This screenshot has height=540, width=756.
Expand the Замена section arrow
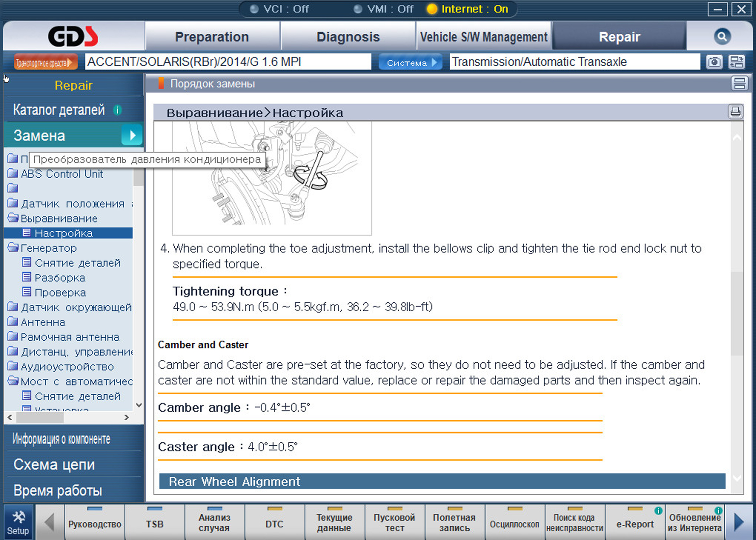pyautogui.click(x=131, y=135)
